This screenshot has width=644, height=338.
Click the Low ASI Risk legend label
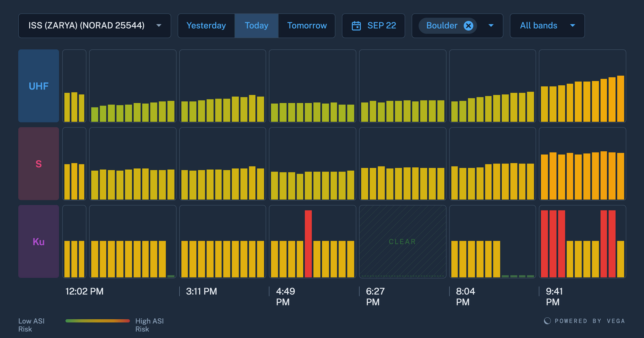click(x=32, y=325)
